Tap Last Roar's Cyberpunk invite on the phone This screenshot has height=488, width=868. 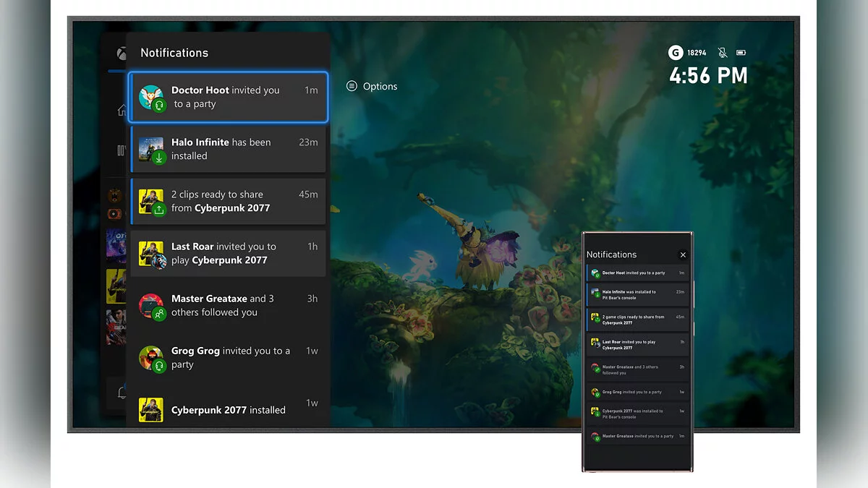tap(638, 345)
